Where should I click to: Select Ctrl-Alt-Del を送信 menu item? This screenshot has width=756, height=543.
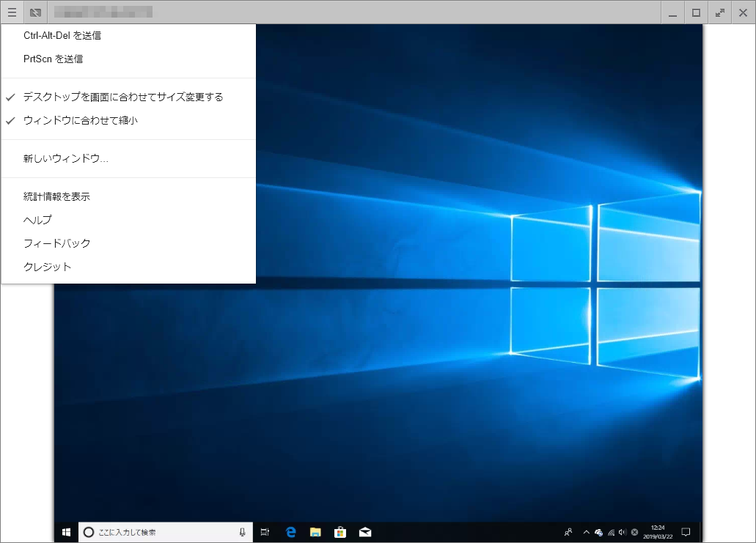pyautogui.click(x=62, y=34)
